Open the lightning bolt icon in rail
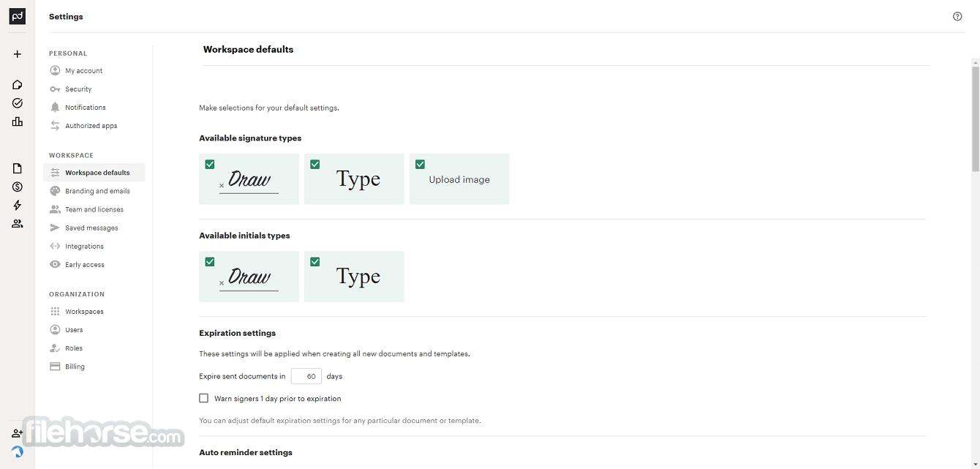The image size is (980, 469). click(x=18, y=206)
